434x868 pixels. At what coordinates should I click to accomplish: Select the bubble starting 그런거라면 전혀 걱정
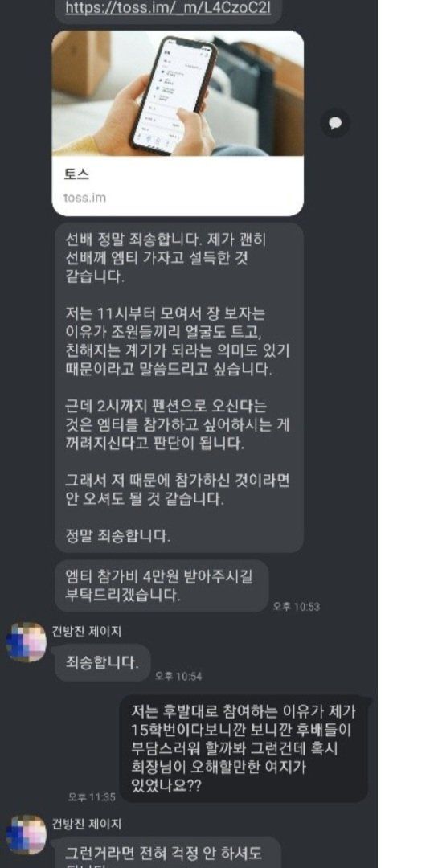[x=168, y=854]
